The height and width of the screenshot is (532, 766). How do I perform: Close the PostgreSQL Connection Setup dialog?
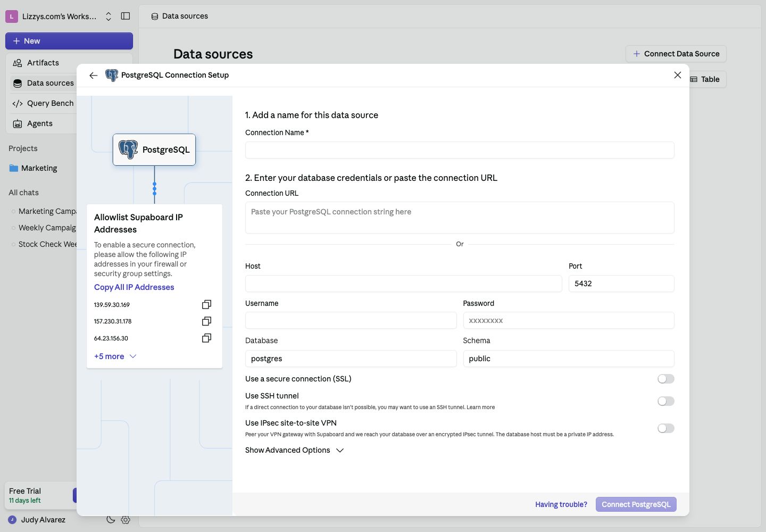678,75
